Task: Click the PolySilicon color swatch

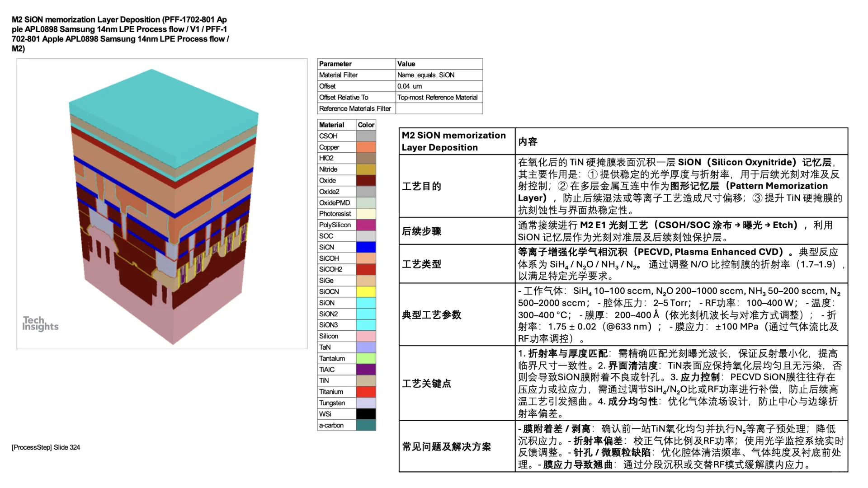Action: 366,225
